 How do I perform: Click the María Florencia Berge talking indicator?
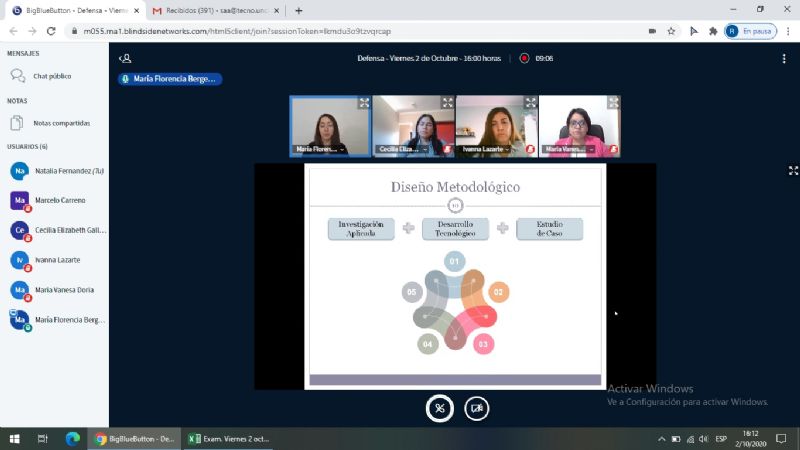169,79
